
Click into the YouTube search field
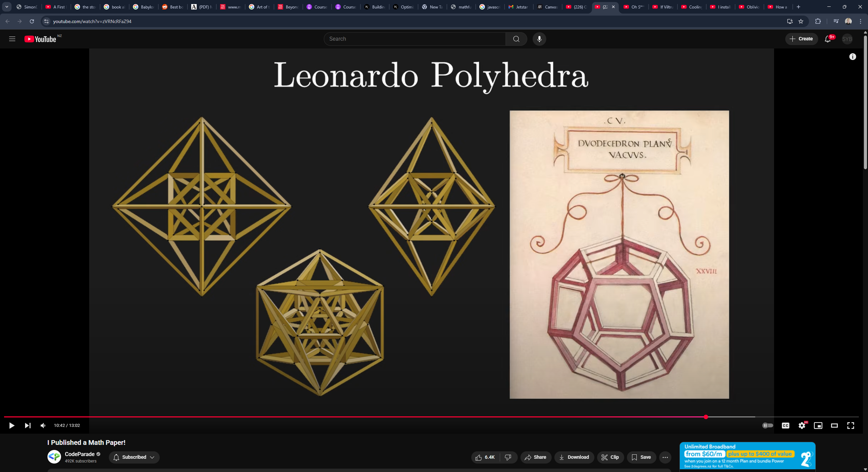tap(414, 39)
